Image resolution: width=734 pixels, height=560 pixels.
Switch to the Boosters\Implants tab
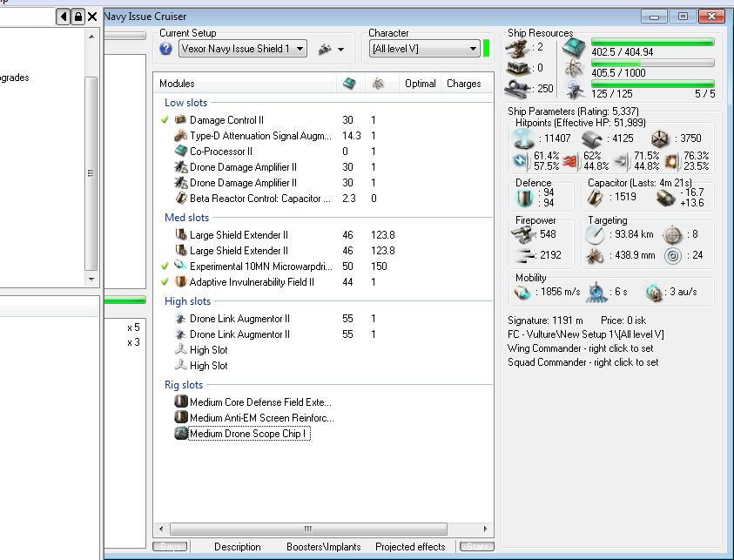coord(324,547)
